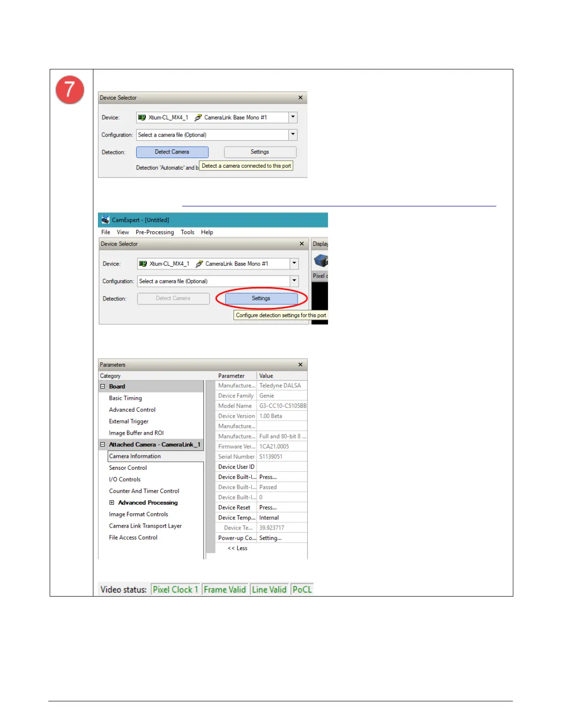Screen dimensions: 563x728
Task: Select the Camera Information category
Action: pos(155,456)
